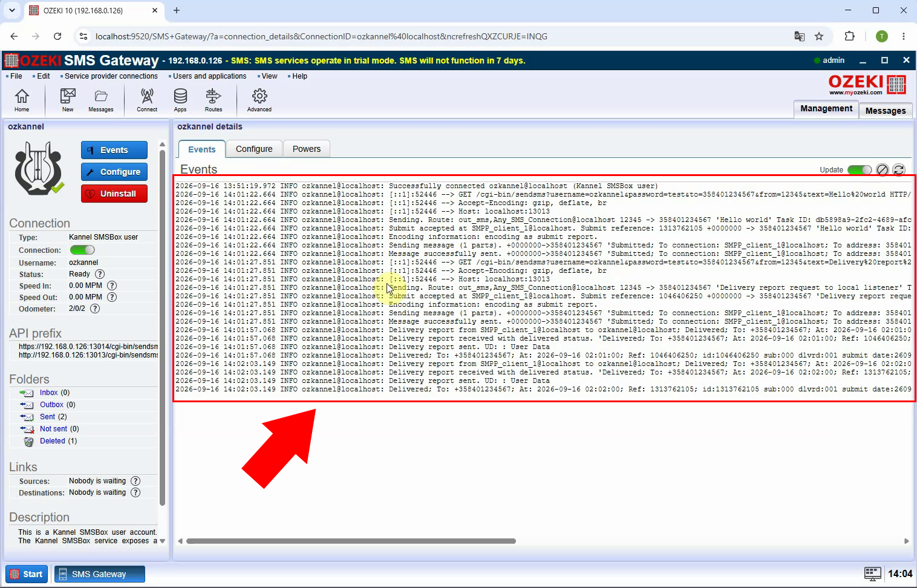The image size is (917, 588).
Task: Open the Home toolbar icon
Action: click(x=22, y=100)
